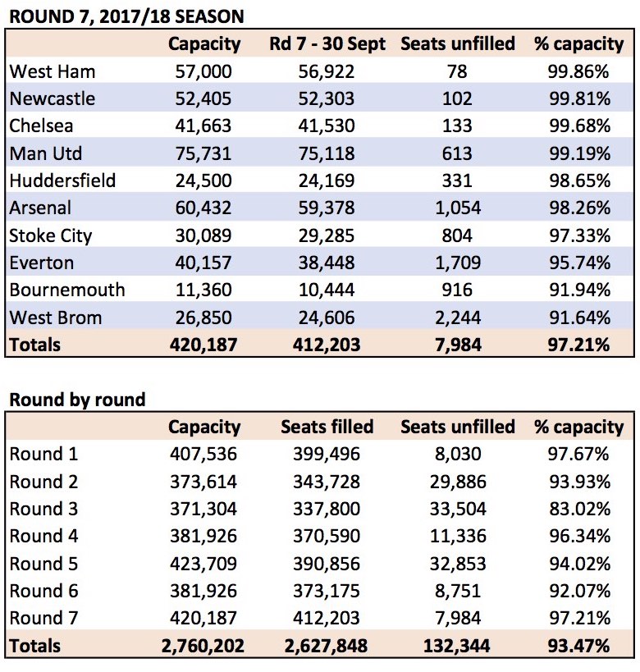Click the Round 7 row label
This screenshot has width=640, height=672.
(x=43, y=618)
